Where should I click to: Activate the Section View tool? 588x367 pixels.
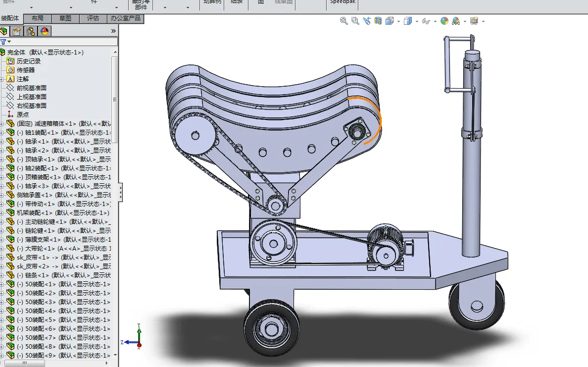(378, 21)
